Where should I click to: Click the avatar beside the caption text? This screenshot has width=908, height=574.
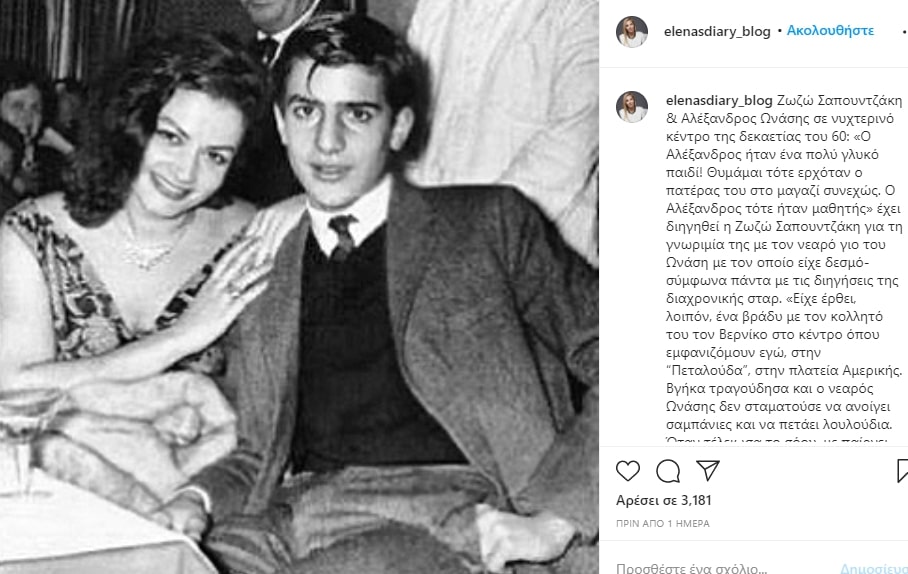pyautogui.click(x=631, y=107)
